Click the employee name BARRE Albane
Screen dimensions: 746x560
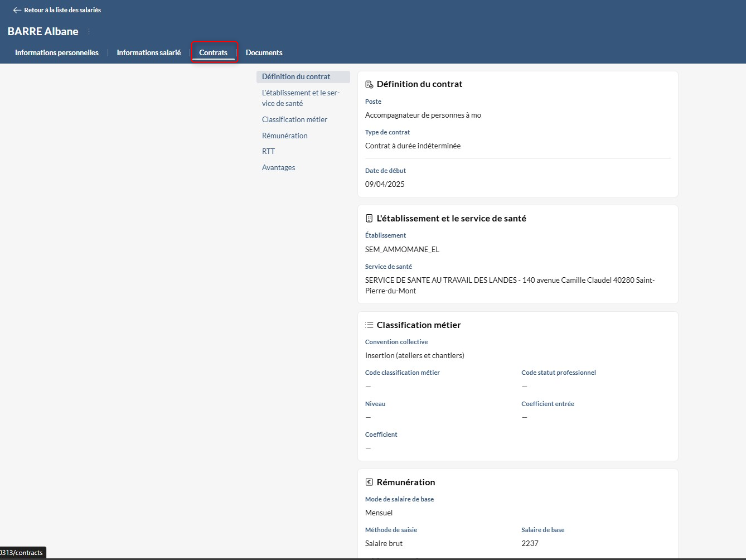tap(43, 32)
